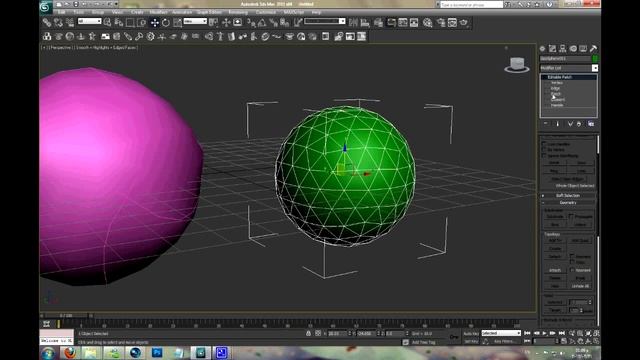This screenshot has height=360, width=640.
Task: Click the Attach button
Action: pos(555,270)
